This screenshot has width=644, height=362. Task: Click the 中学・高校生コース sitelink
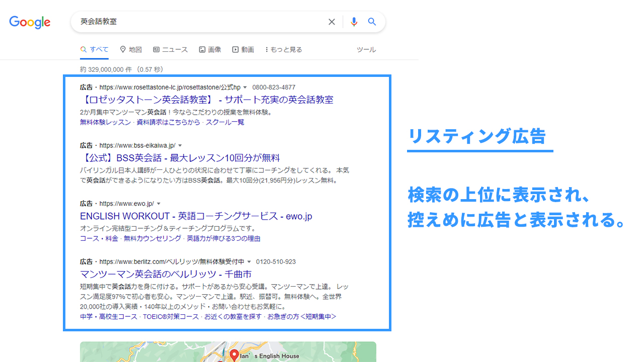109,316
